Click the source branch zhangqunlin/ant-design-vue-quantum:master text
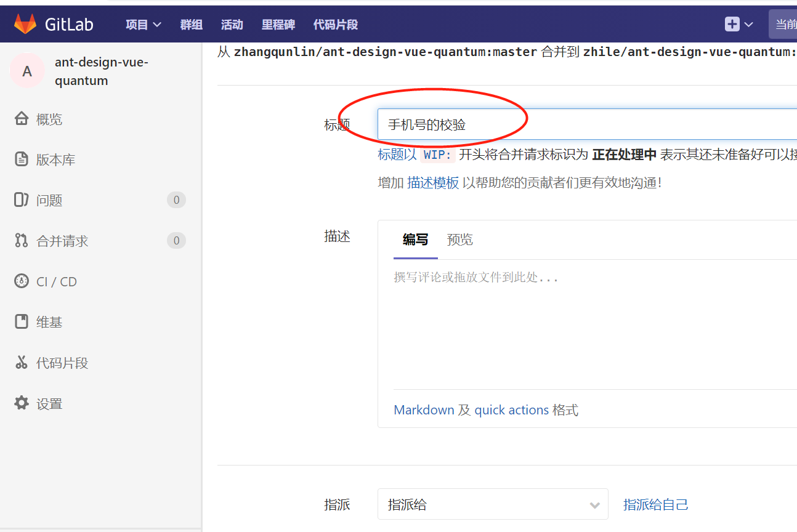Image resolution: width=797 pixels, height=532 pixels. [386, 52]
